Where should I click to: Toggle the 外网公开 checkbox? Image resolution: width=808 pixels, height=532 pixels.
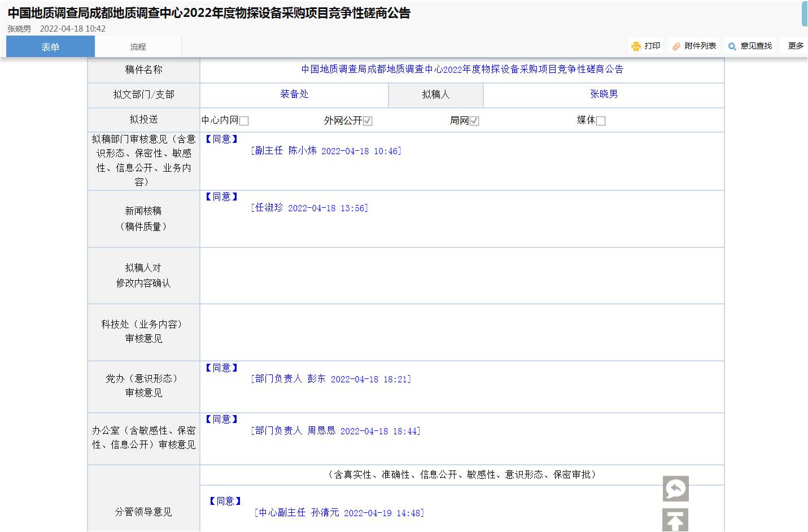click(368, 121)
